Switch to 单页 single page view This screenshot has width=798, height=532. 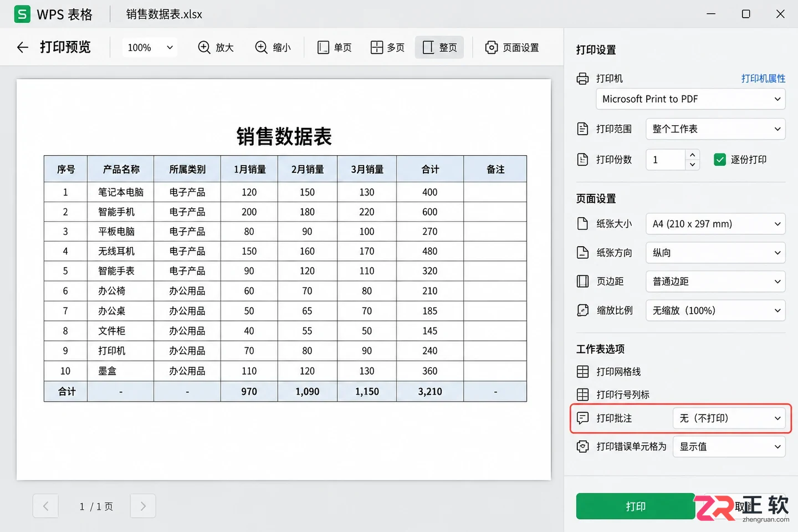point(334,48)
